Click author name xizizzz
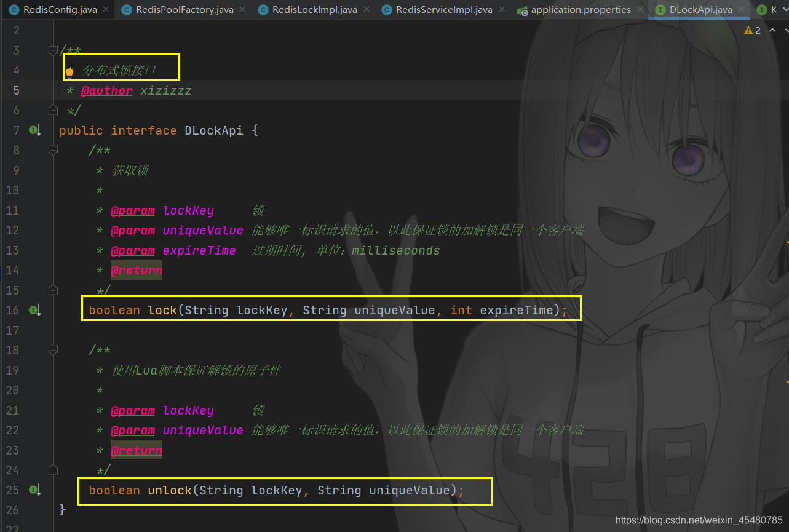Image resolution: width=789 pixels, height=532 pixels. click(166, 90)
